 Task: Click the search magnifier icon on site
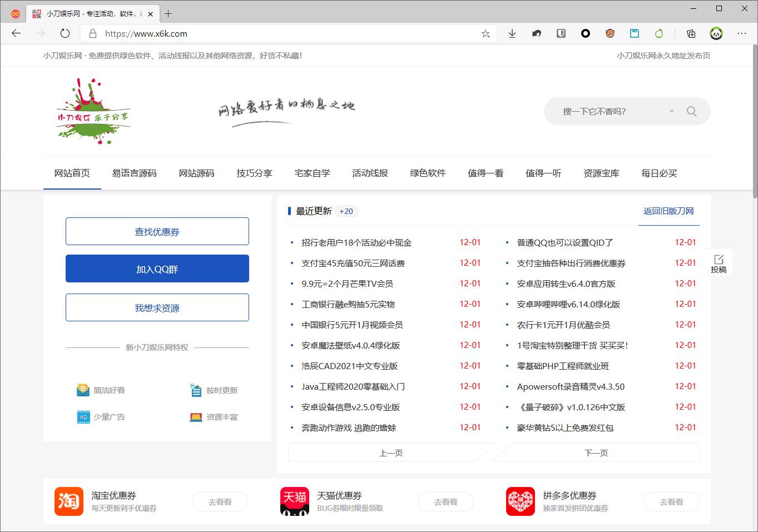pyautogui.click(x=691, y=111)
